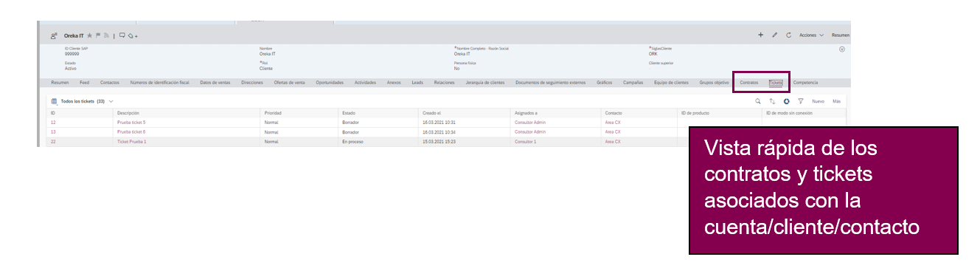
Task: Open the comment bubble icon in header
Action: 122,35
